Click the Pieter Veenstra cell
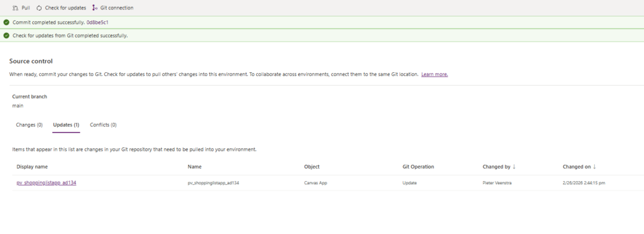The height and width of the screenshot is (234, 644). click(x=497, y=183)
